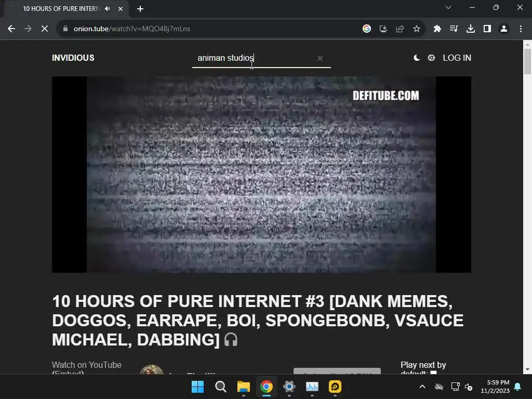Close the 10 HOURS OF PURE INTERNET tab
Screen dimensions: 532x399
pos(121,9)
